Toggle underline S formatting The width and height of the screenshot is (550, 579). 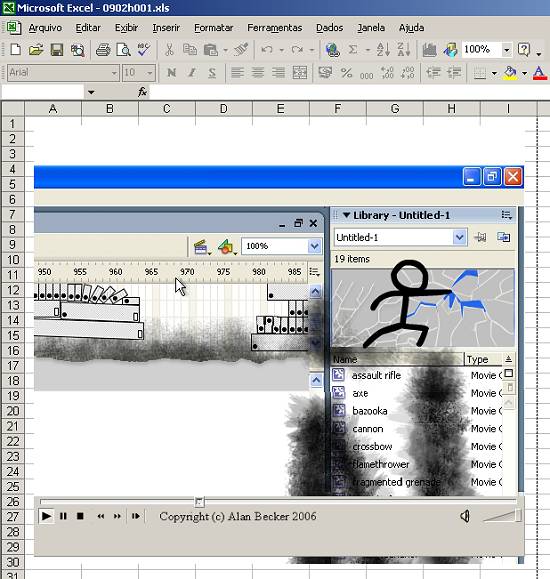pos(212,73)
